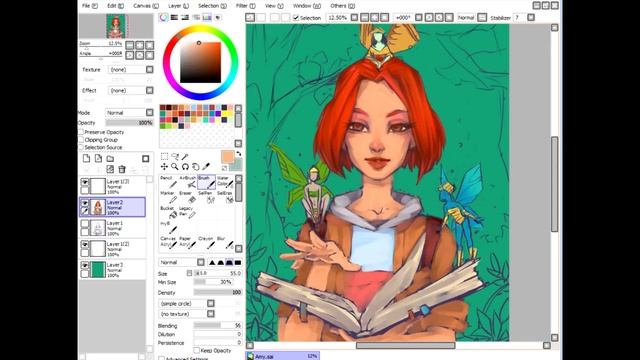The height and width of the screenshot is (360, 640).
Task: Select the sharpest triangle brush edge shape
Action: tap(212, 262)
